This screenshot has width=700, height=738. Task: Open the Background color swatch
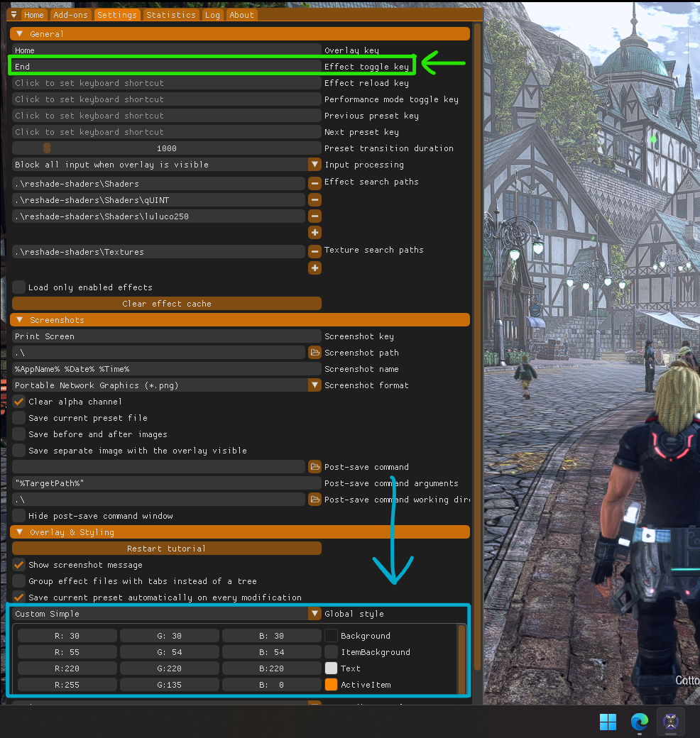(x=332, y=636)
